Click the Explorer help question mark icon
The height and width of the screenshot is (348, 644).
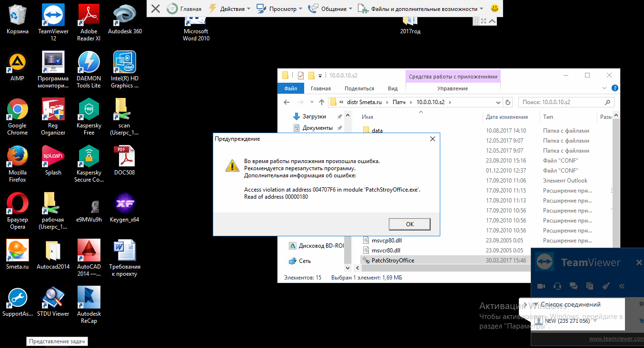(615, 88)
